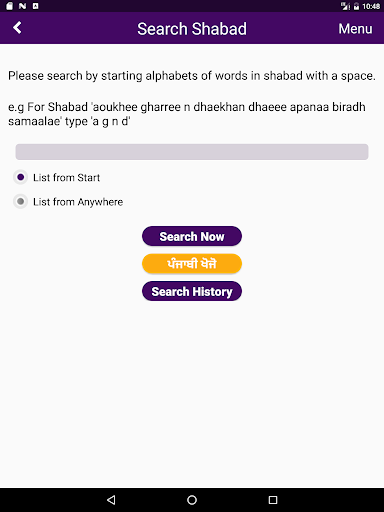Screen dimensions: 384x512
Task: Tap the SD card status bar icon
Action: (x=9, y=6)
